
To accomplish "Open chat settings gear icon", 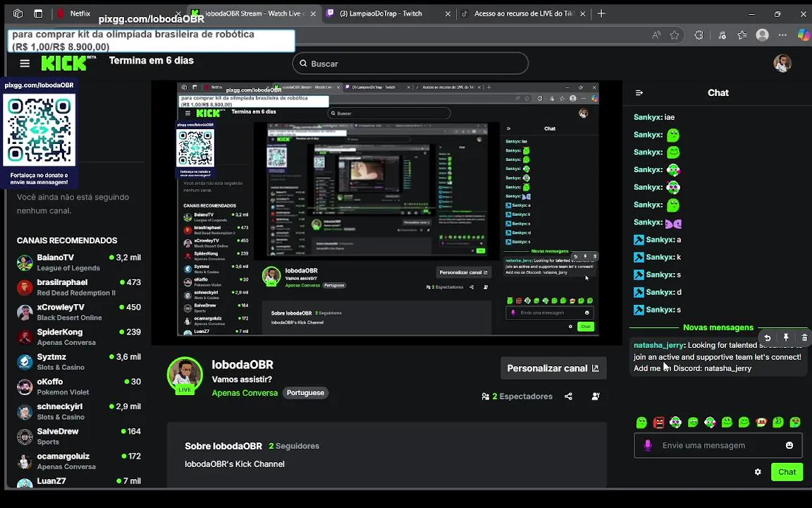I will 758,472.
